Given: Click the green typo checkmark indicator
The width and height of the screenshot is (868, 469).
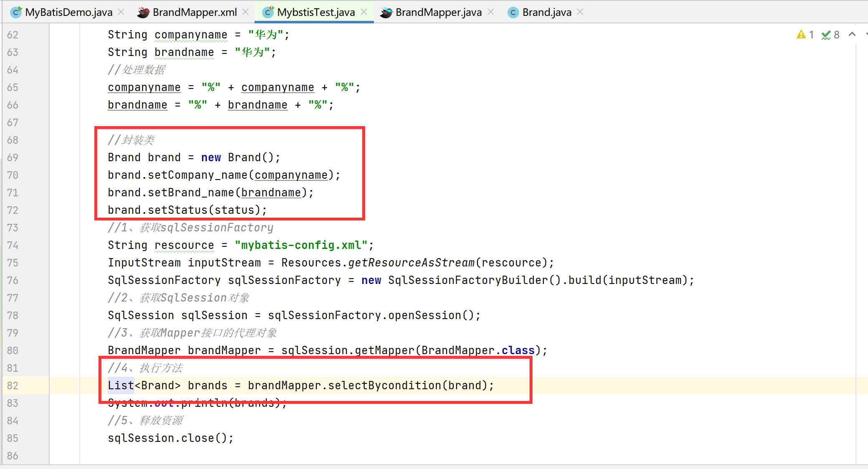Looking at the screenshot, I should (826, 35).
